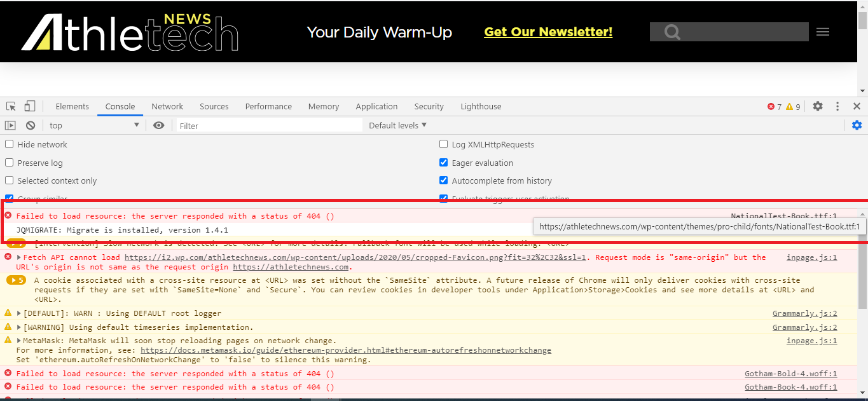Viewport: 868px width, 401px height.
Task: Clear the console with the ban icon
Action: tap(31, 125)
